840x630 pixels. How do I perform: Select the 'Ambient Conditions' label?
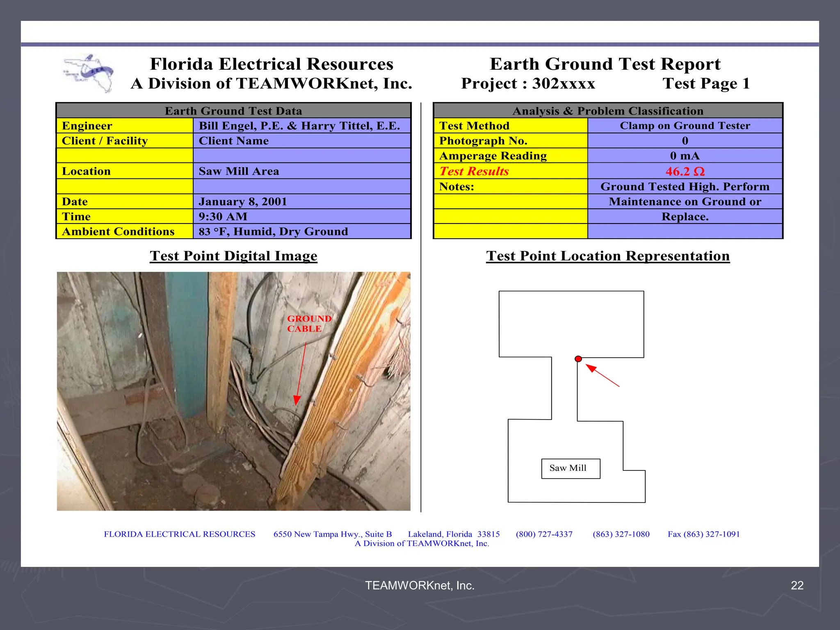pyautogui.click(x=125, y=231)
